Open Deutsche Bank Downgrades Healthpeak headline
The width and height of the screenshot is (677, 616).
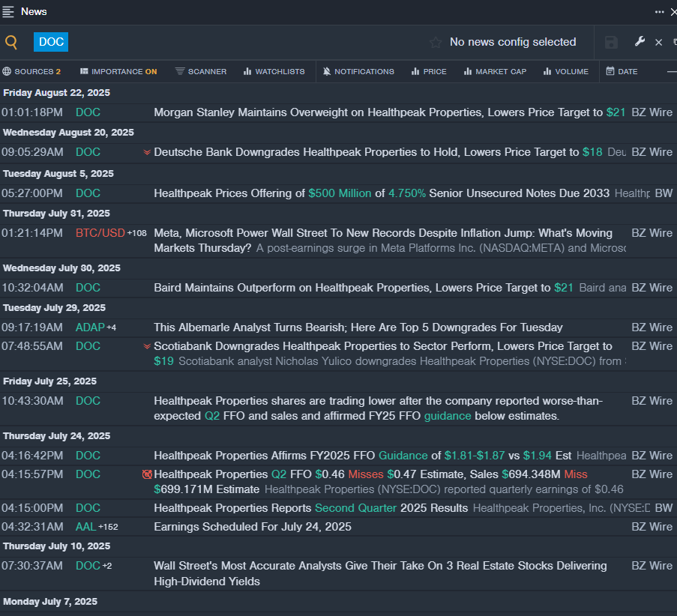pyautogui.click(x=378, y=152)
